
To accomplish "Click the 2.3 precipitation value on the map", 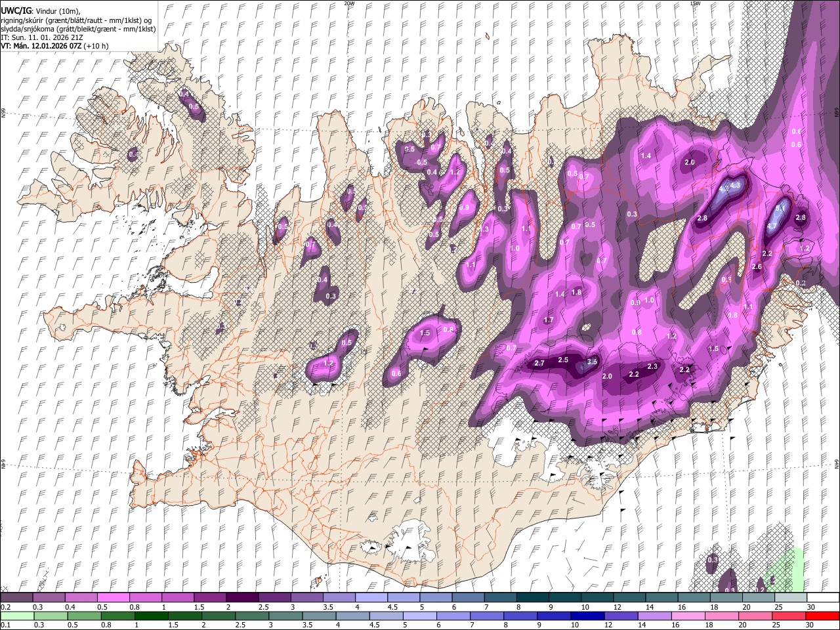I will (652, 367).
